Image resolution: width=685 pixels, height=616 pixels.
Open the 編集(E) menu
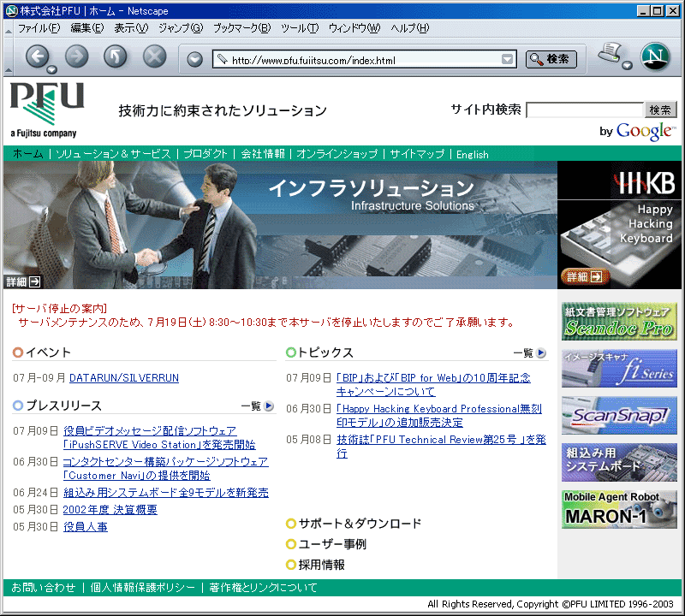[x=87, y=28]
